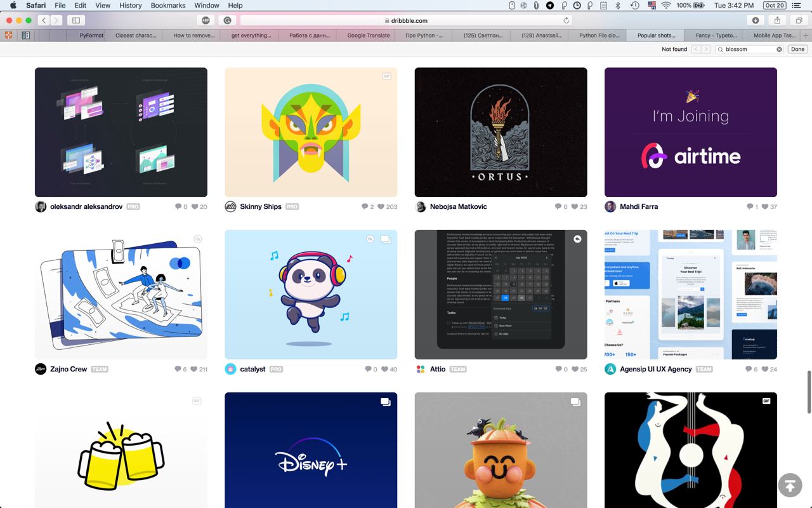Open the File menu
The width and height of the screenshot is (812, 508).
60,5
